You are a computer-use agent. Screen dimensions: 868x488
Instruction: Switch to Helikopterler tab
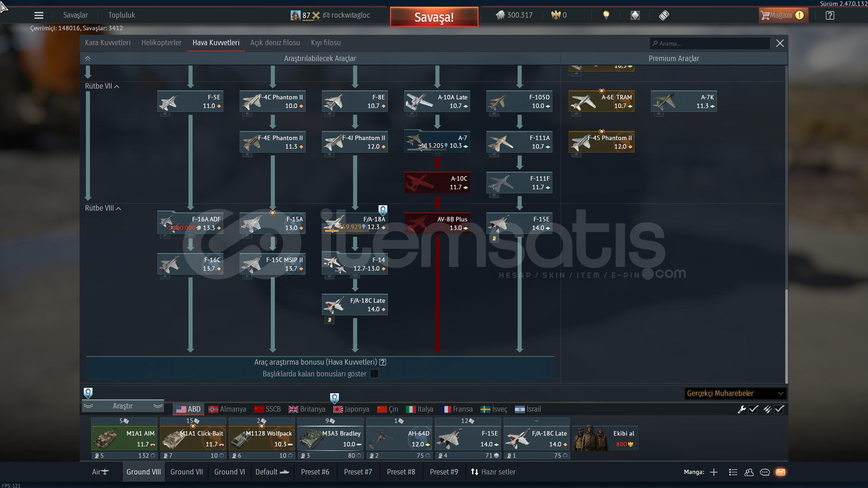161,42
